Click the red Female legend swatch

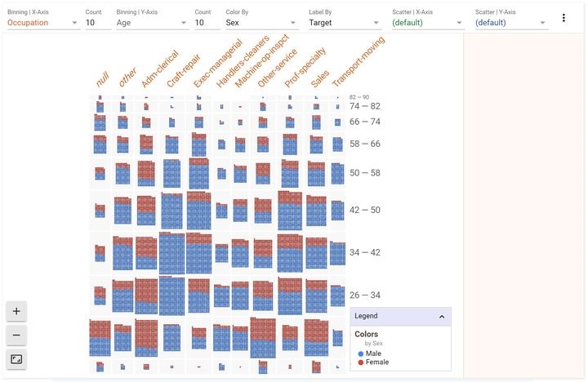tap(361, 362)
